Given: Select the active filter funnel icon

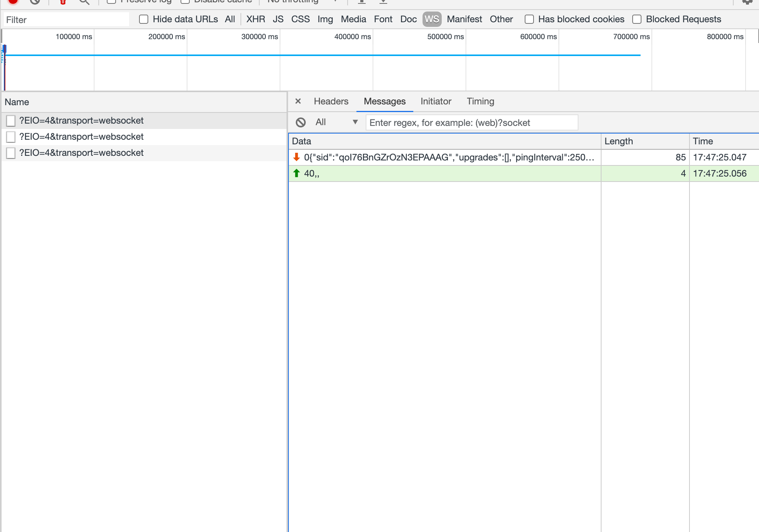Looking at the screenshot, I should click(63, 2).
